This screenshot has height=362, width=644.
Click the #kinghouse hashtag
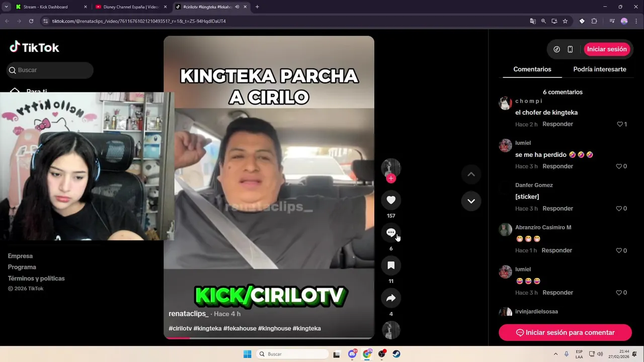tap(275, 328)
